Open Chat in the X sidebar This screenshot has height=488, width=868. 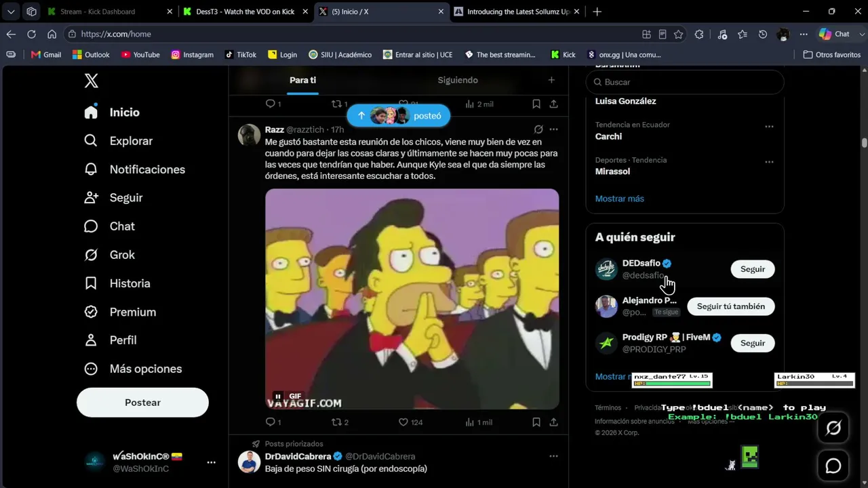[109, 226]
